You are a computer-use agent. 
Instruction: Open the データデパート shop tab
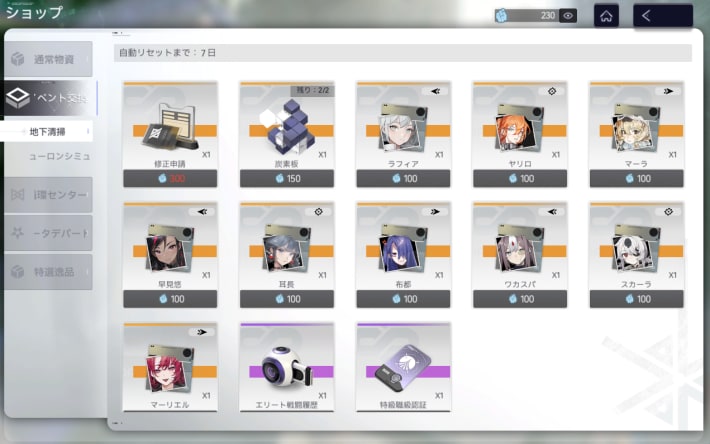click(x=48, y=233)
